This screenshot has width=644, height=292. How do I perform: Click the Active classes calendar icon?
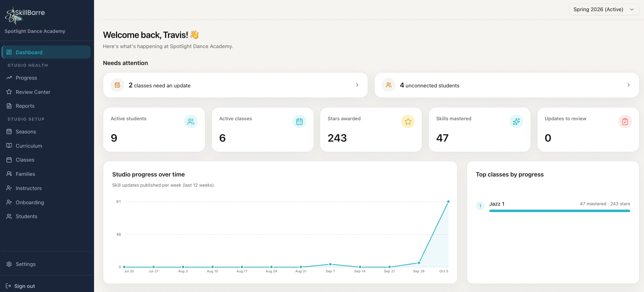coord(299,122)
